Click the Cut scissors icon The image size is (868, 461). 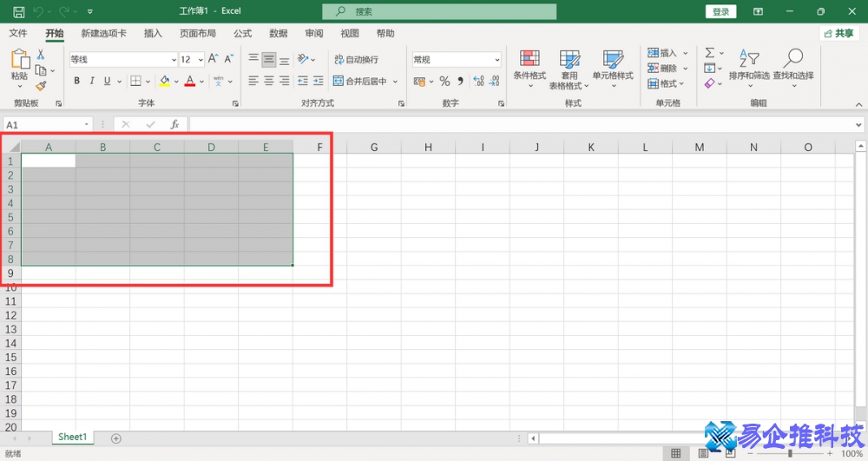point(40,55)
